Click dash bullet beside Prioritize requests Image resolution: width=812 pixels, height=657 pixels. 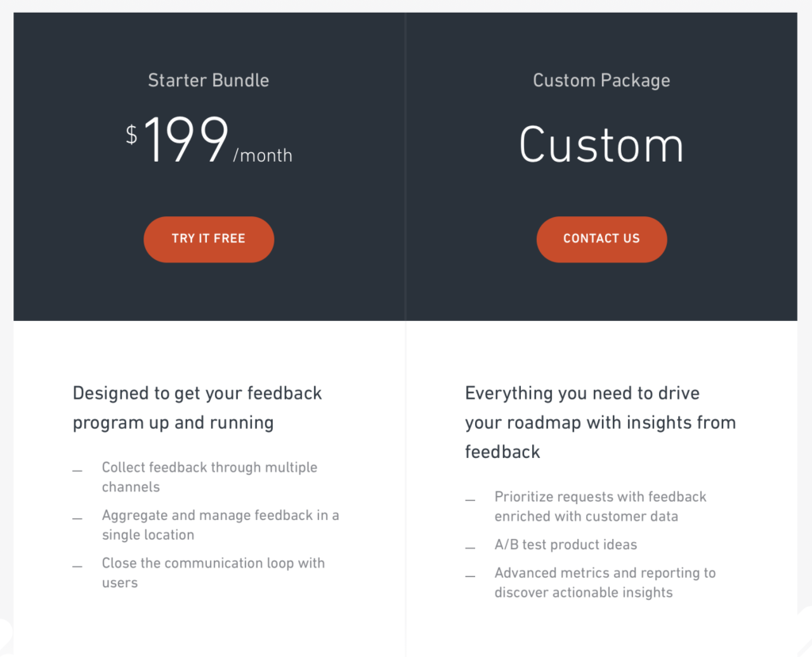click(470, 500)
